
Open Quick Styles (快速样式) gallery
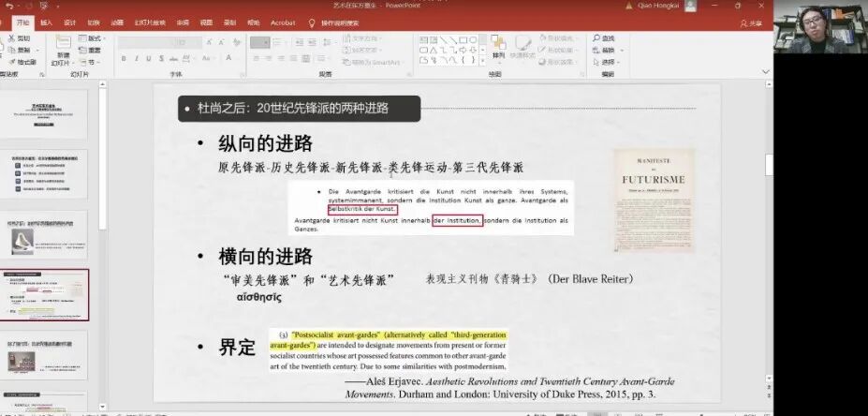pos(522,48)
